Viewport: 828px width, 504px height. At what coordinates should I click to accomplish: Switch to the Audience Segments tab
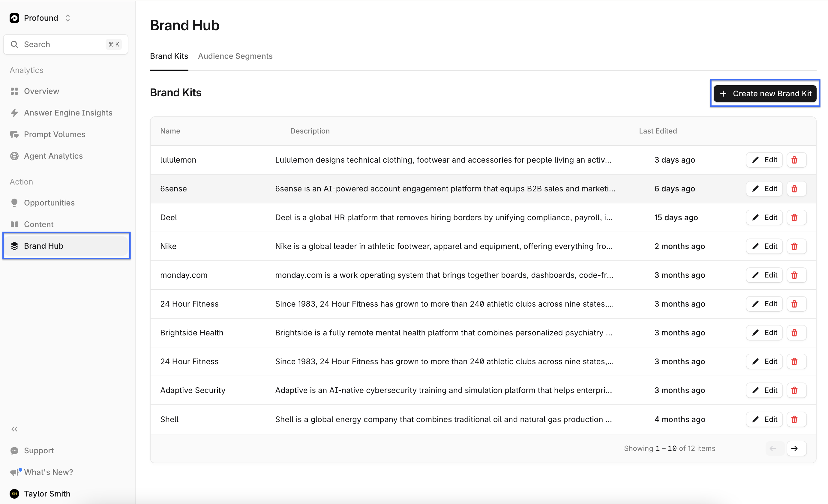[235, 56]
